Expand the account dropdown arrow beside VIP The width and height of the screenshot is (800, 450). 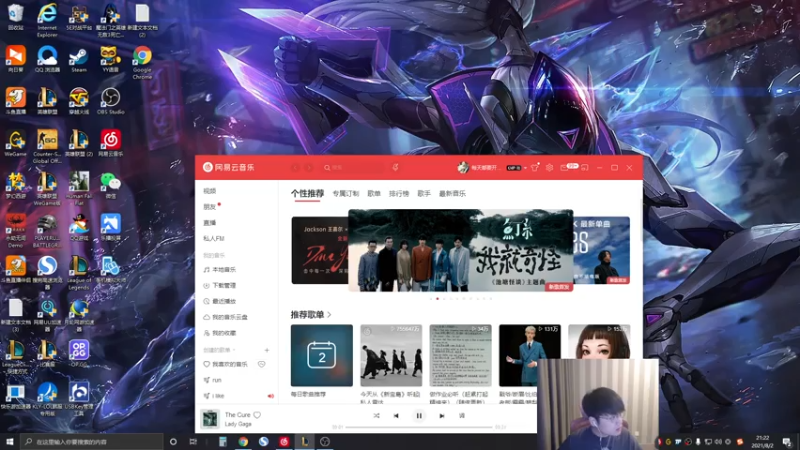pos(526,168)
